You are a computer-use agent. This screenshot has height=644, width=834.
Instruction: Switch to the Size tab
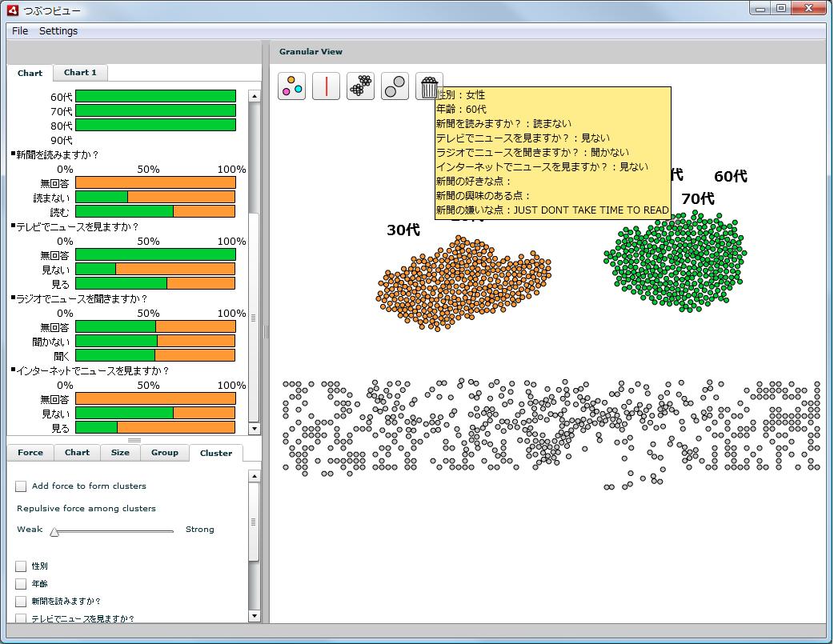[x=120, y=453]
